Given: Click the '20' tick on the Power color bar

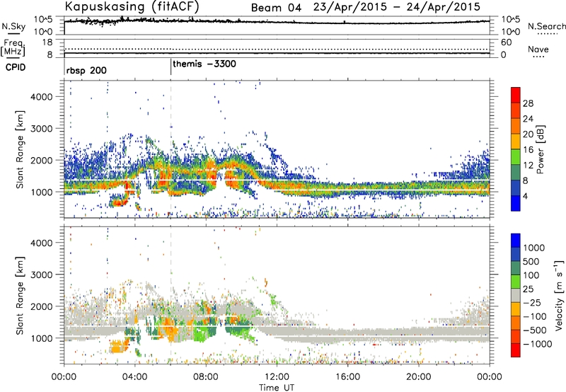Looking at the screenshot, I should [528, 134].
